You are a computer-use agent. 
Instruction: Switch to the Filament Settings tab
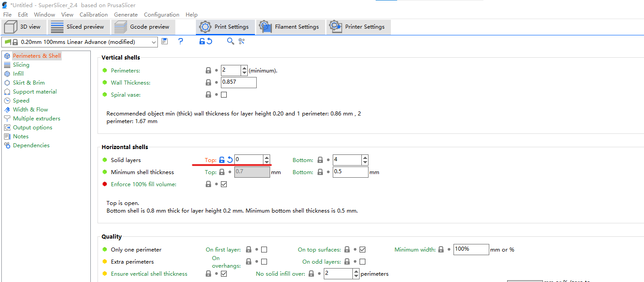coord(291,27)
